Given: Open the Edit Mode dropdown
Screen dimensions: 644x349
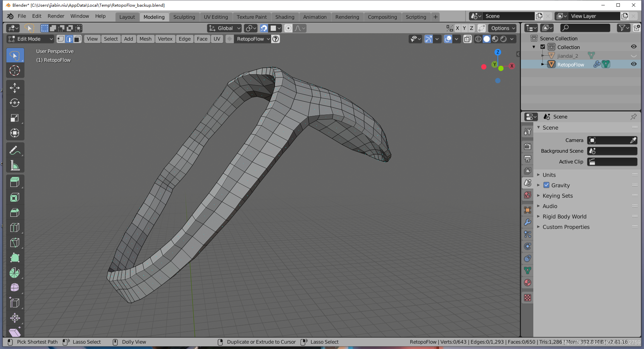Looking at the screenshot, I should coord(30,39).
